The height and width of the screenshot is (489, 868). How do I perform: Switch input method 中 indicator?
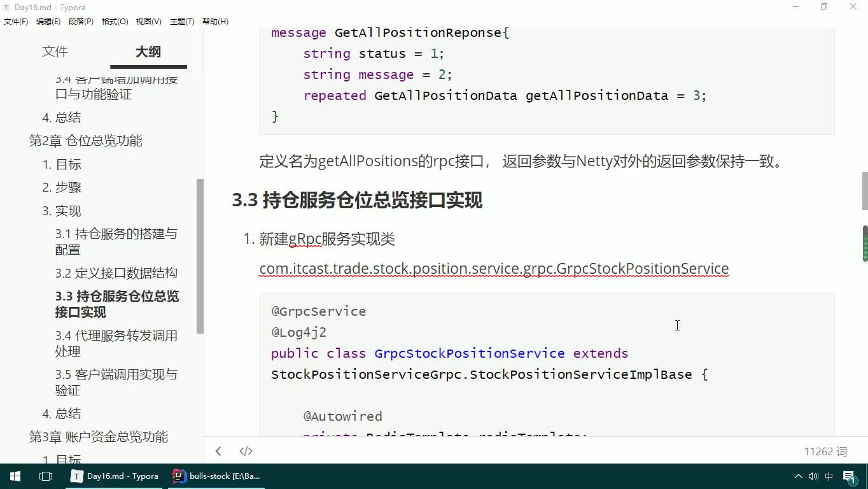(x=829, y=476)
